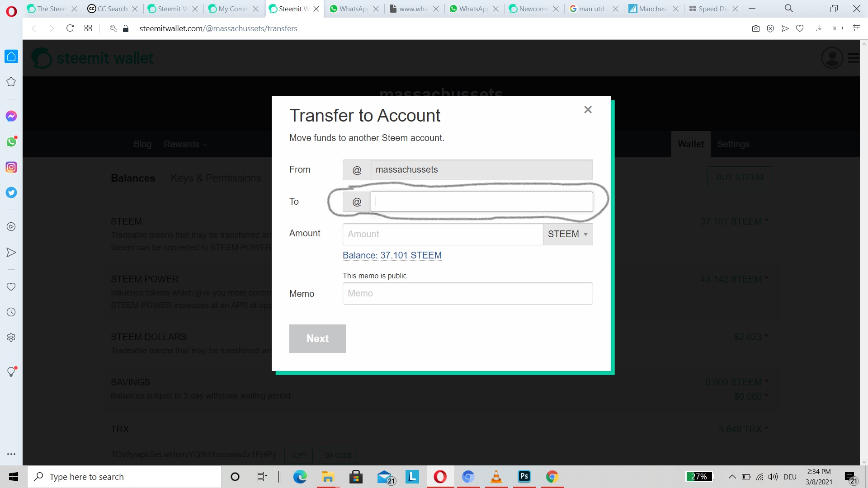Open Instagram from the sidebar
This screenshot has width=868, height=488.
pyautogui.click(x=11, y=167)
